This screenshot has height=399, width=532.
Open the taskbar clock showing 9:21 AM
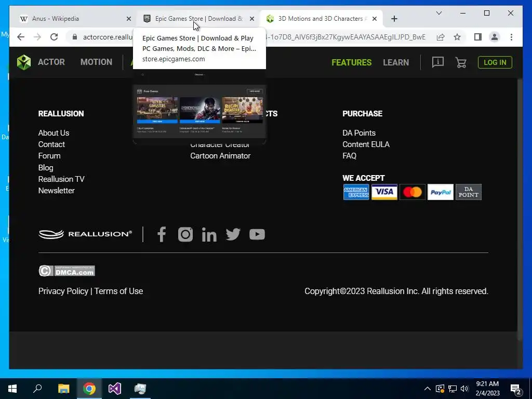click(x=487, y=389)
